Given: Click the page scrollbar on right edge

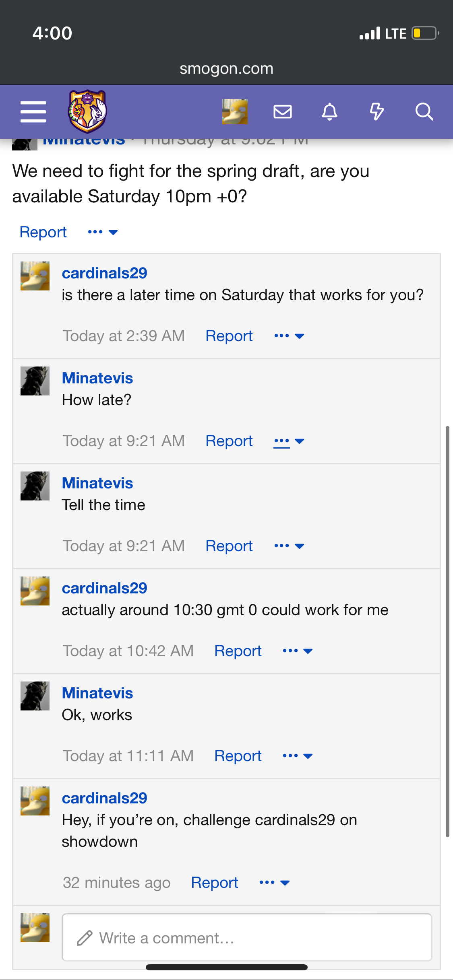Looking at the screenshot, I should point(447,632).
